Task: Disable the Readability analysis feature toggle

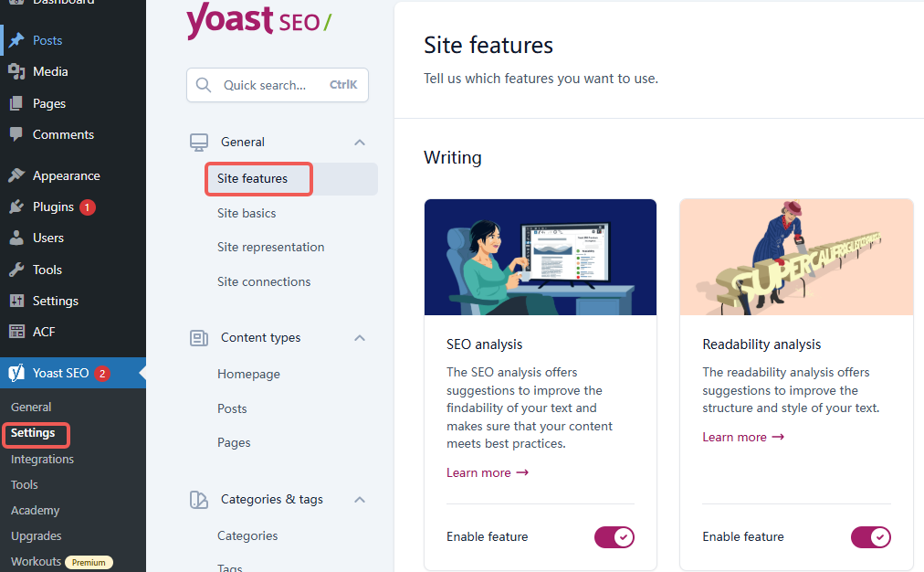Action: click(870, 537)
